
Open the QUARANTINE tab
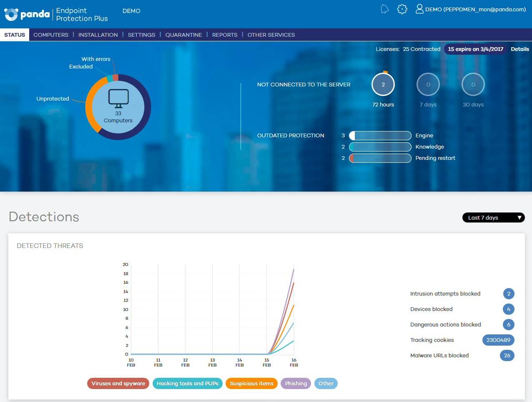pos(183,35)
